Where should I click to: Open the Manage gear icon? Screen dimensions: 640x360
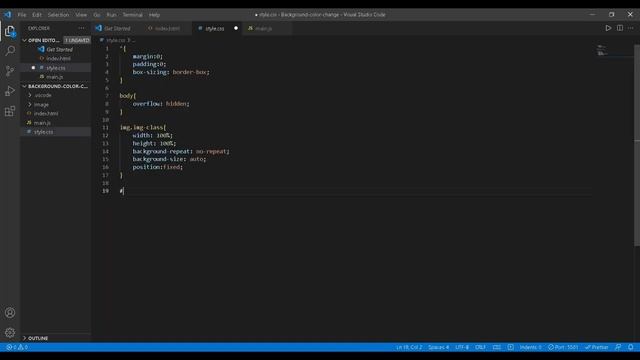(10, 333)
